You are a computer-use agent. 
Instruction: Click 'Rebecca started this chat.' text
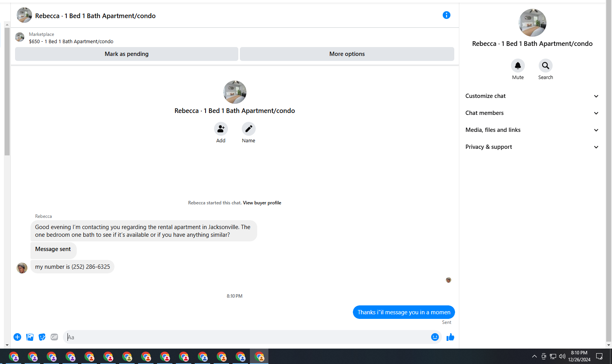pyautogui.click(x=215, y=203)
